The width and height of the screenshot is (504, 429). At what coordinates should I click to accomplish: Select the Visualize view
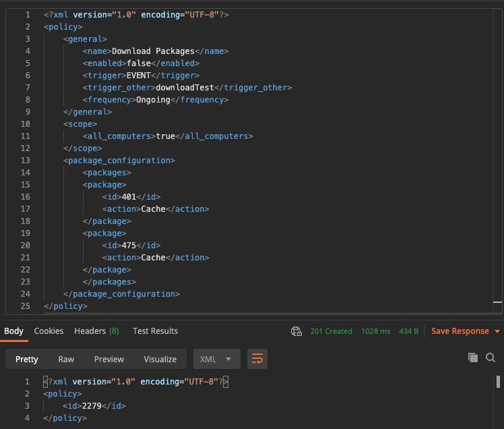(x=160, y=359)
